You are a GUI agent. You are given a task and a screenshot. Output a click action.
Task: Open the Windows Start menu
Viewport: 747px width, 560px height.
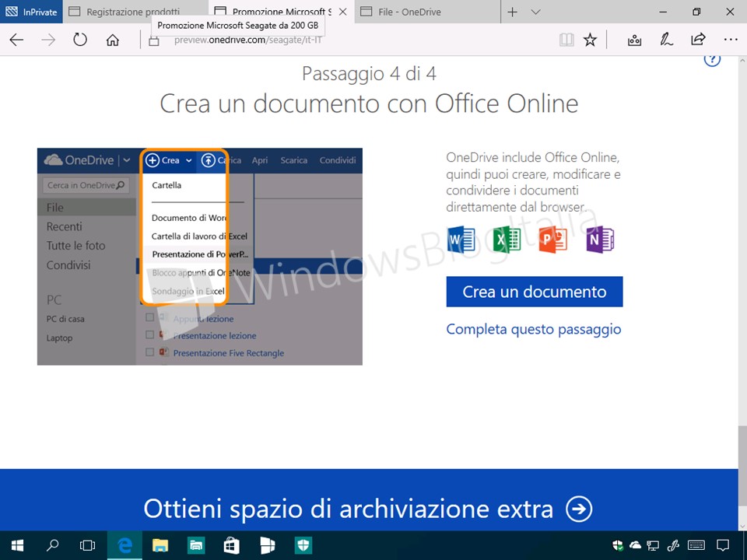[x=18, y=545]
